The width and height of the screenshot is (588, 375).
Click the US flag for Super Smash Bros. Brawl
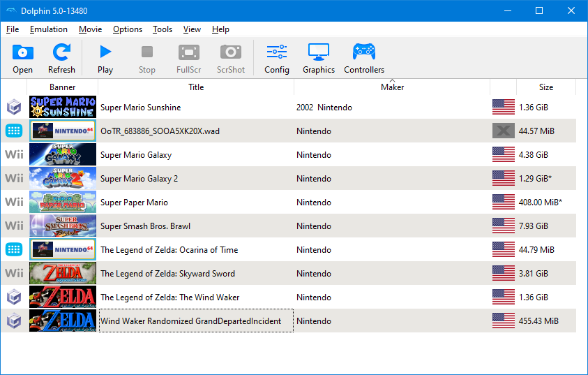coord(503,226)
